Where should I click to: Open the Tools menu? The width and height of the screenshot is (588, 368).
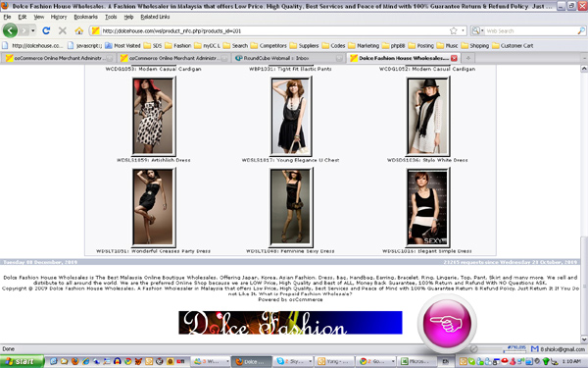(111, 17)
